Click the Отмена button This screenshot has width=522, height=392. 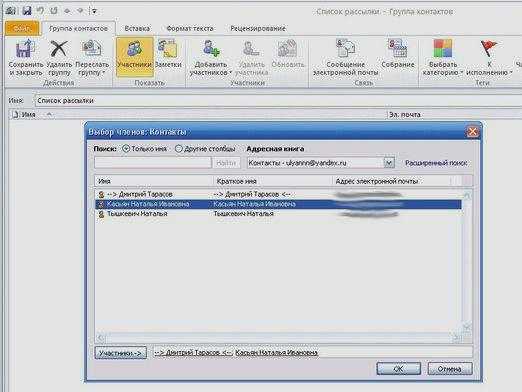(x=450, y=369)
